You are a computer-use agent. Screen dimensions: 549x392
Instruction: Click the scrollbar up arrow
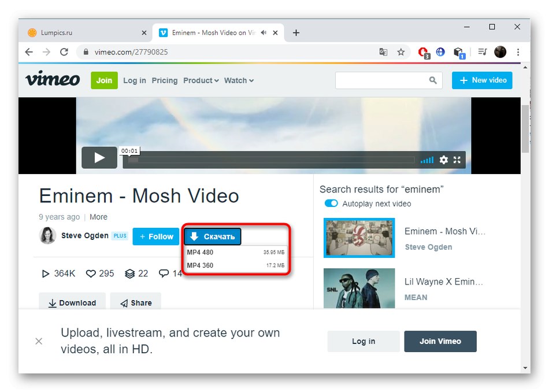(x=525, y=67)
